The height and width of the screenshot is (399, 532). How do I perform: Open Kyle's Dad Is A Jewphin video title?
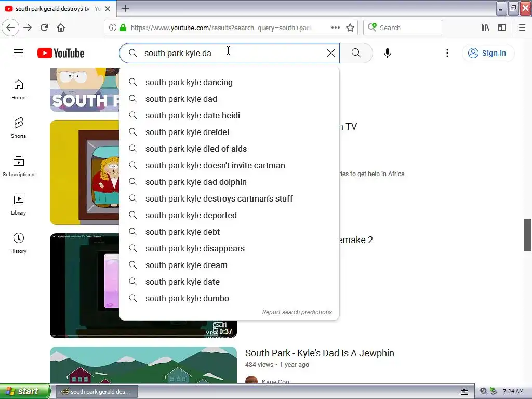[x=320, y=353]
